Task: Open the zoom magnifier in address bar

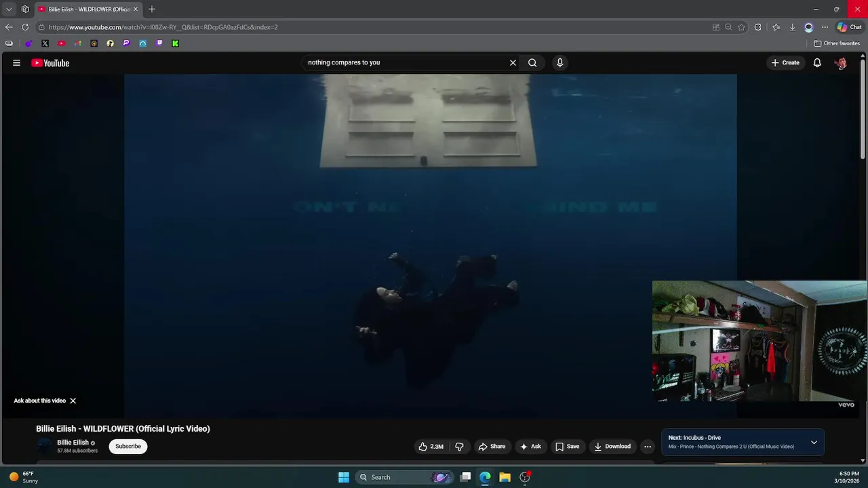Action: coord(728,27)
